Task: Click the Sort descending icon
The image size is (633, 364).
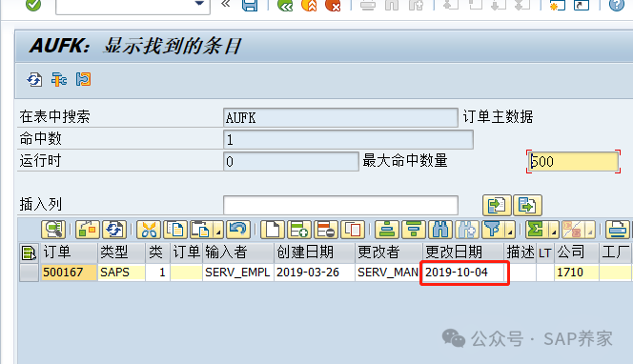Action: (414, 230)
